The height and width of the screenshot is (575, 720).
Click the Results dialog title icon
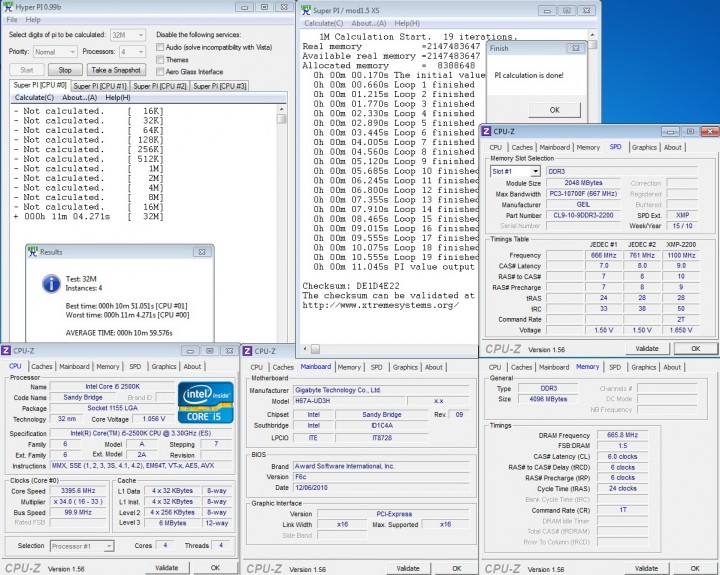click(x=33, y=252)
